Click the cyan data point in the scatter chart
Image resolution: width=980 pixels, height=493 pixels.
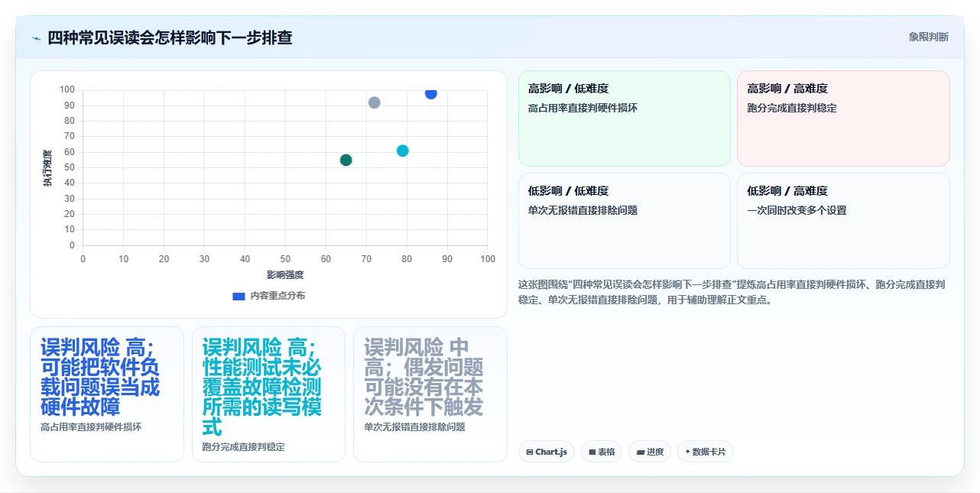click(x=403, y=151)
